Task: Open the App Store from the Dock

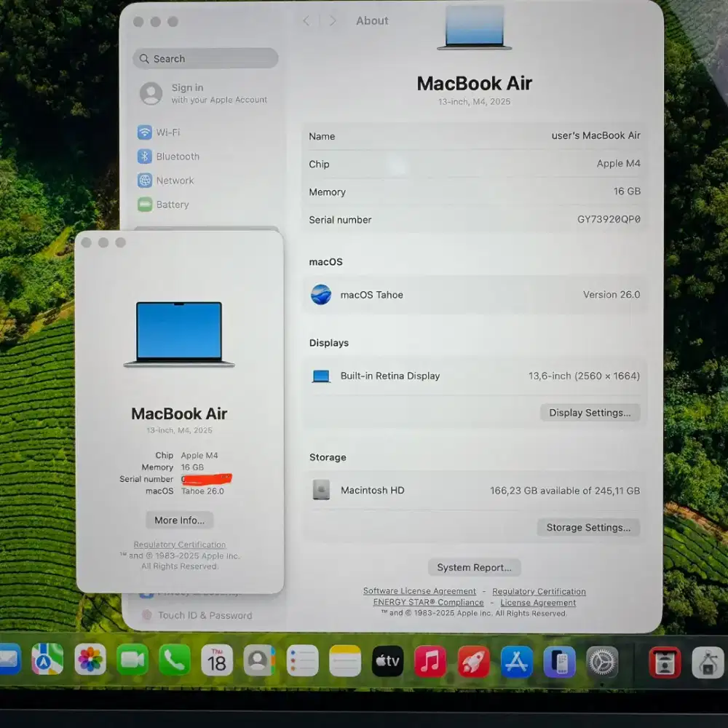Action: coord(517,662)
